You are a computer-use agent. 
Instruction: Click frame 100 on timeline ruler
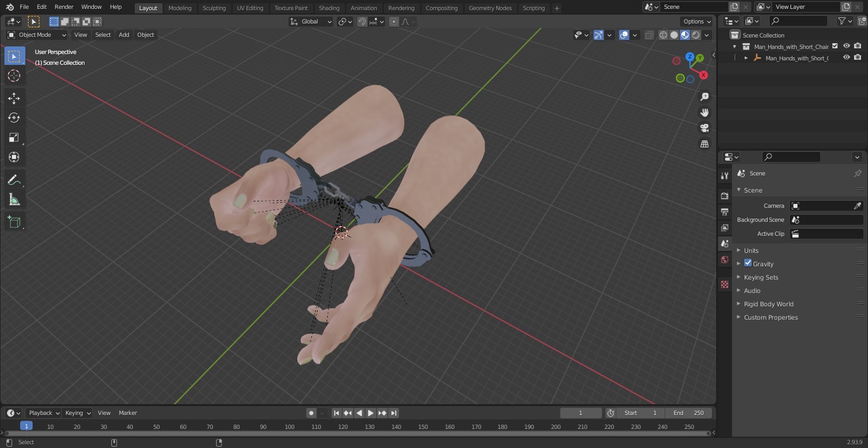coord(289,426)
